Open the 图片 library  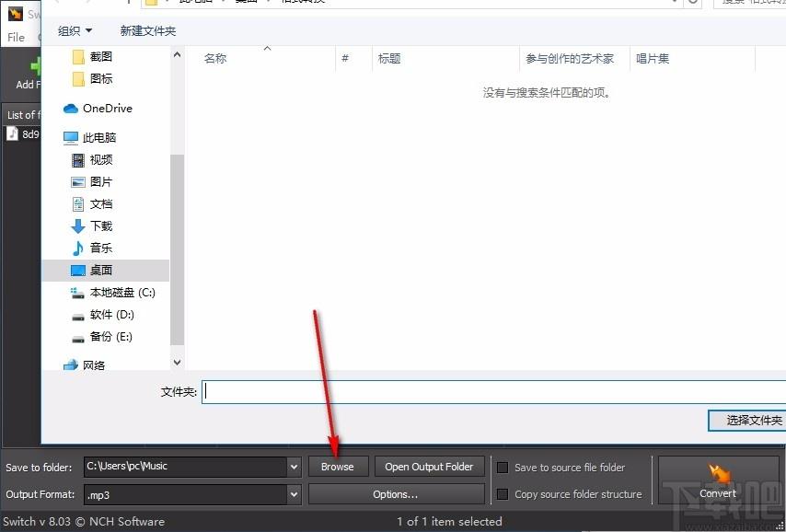100,182
